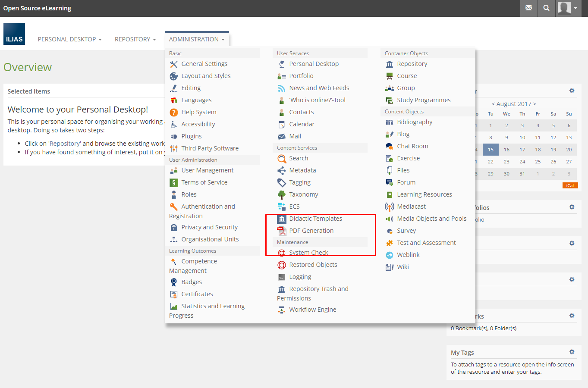The height and width of the screenshot is (388, 588).
Task: Open the My Tags settings gear
Action: [x=572, y=352]
